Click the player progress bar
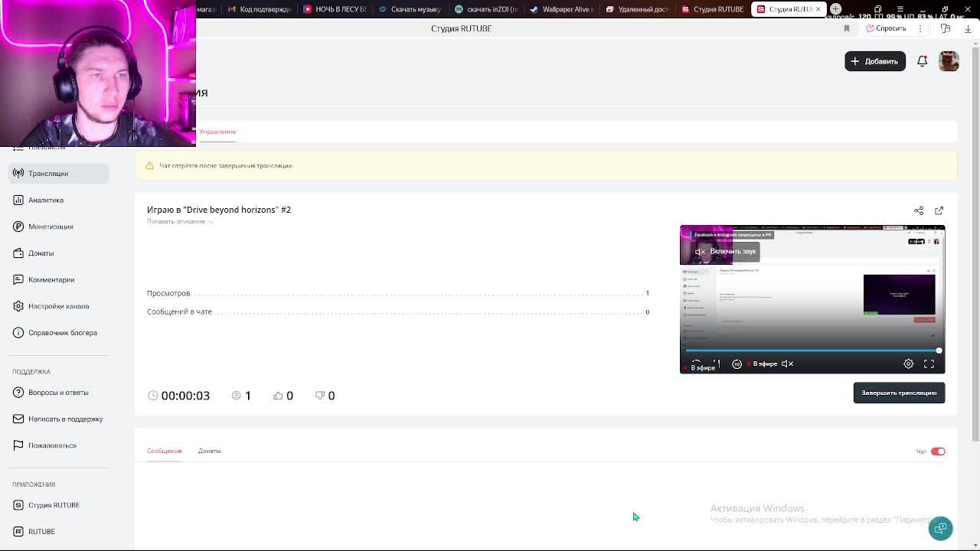This screenshot has height=551, width=980. [x=812, y=350]
